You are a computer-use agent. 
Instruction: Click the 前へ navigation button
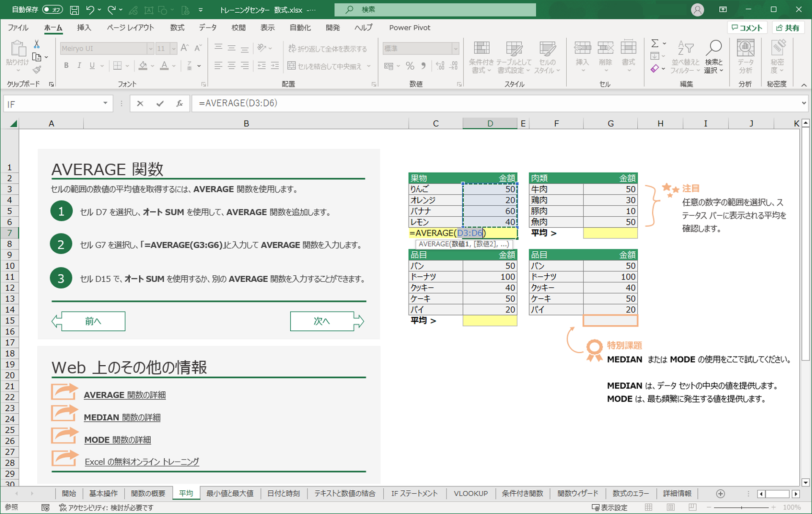(x=88, y=322)
